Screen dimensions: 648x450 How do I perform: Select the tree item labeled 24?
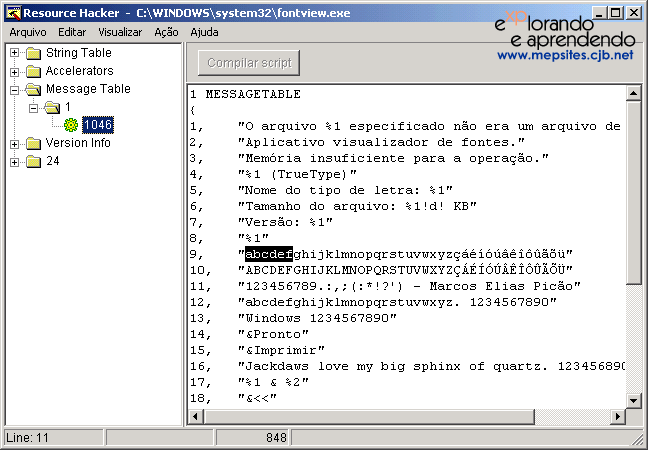(52, 161)
